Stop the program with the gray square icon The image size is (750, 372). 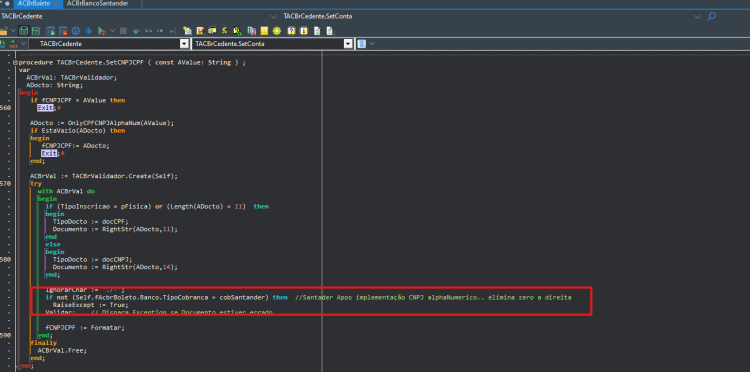point(123,31)
